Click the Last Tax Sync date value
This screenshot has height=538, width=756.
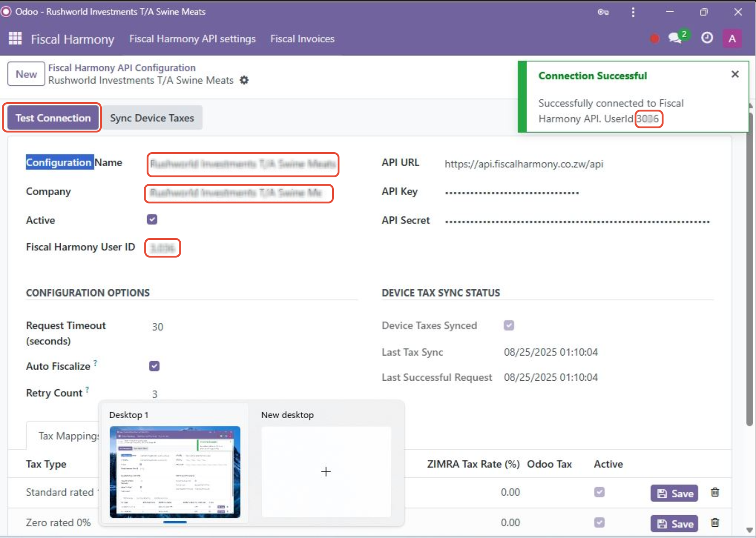tap(551, 352)
